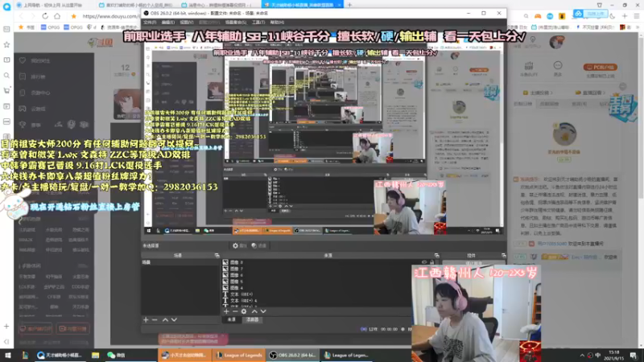Viewport: 644px width, 362px height.
Task: Switch to the tab beside the Sources tab
Action: tap(253, 319)
